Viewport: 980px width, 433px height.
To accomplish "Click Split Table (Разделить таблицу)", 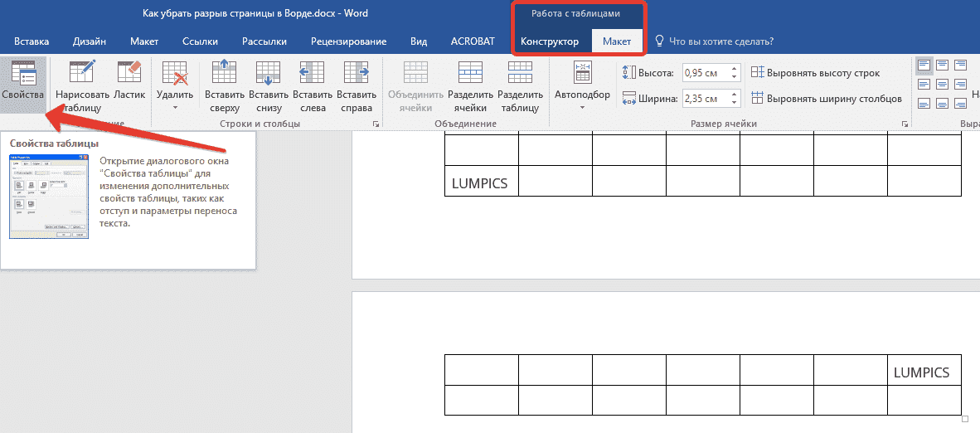I will 520,85.
